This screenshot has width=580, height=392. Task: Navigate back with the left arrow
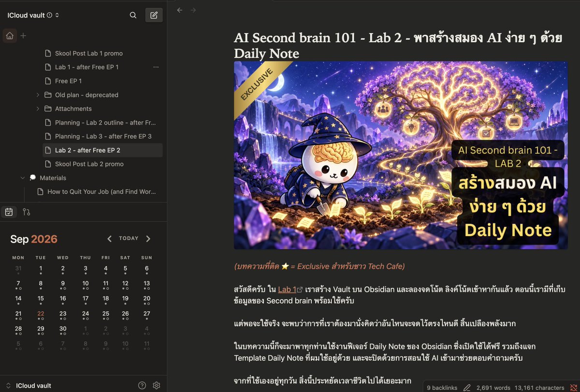coord(180,10)
